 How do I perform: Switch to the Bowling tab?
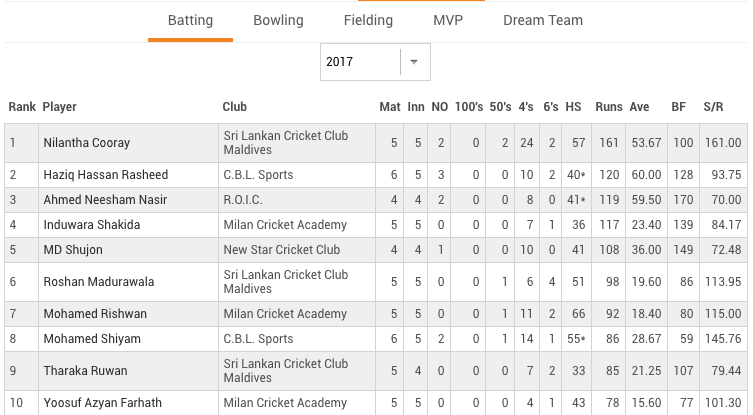279,20
